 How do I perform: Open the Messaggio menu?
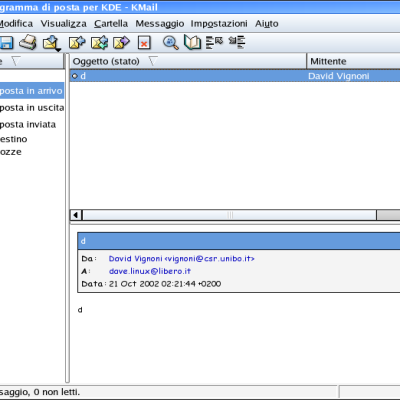coord(160,24)
